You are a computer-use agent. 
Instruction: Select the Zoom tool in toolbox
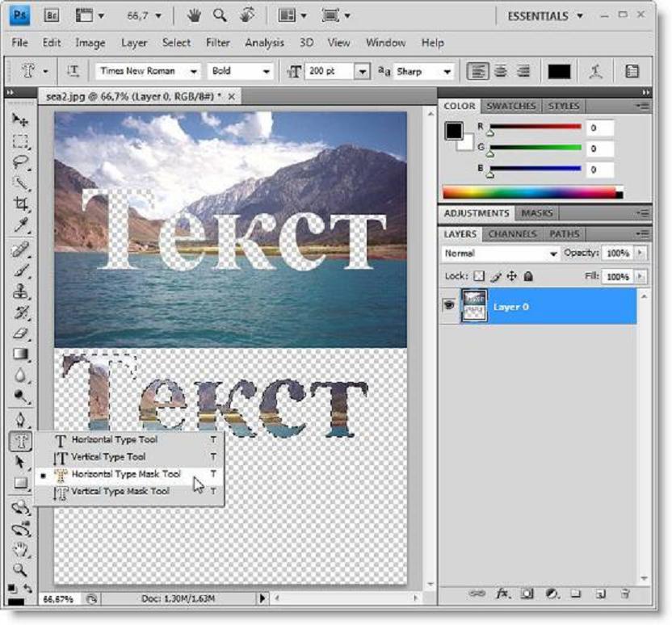click(x=19, y=570)
